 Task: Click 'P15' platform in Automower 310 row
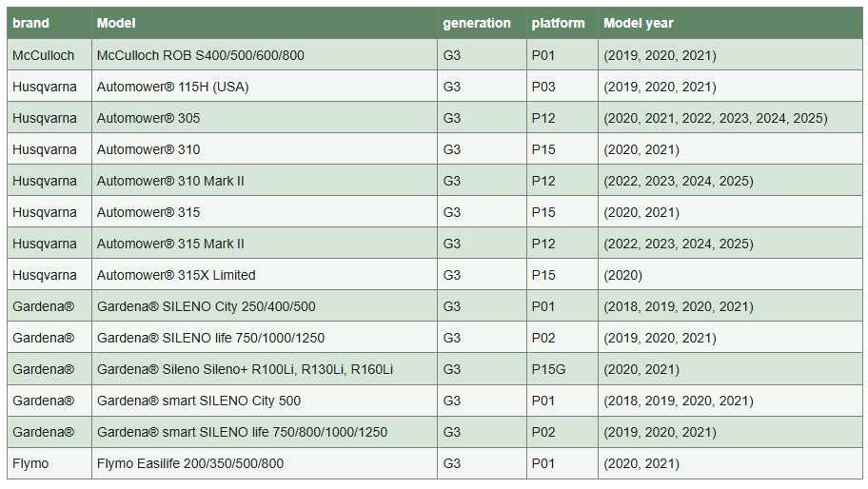click(x=562, y=149)
